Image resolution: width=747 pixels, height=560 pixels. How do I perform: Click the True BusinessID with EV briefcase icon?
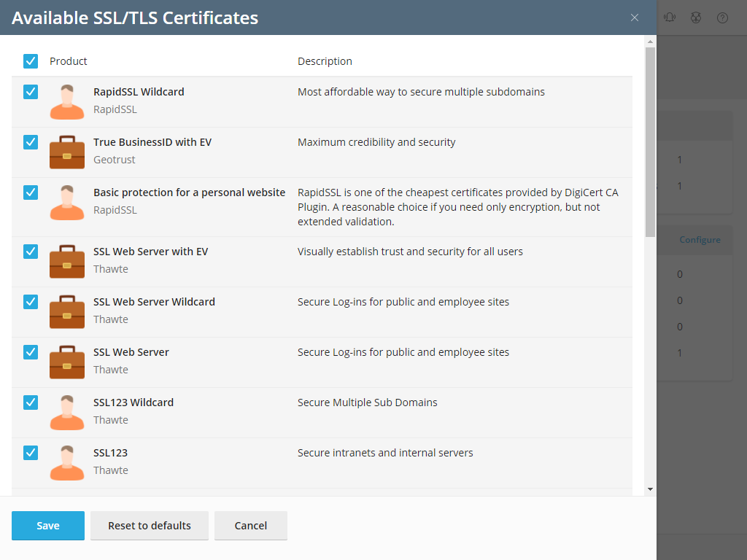click(67, 152)
